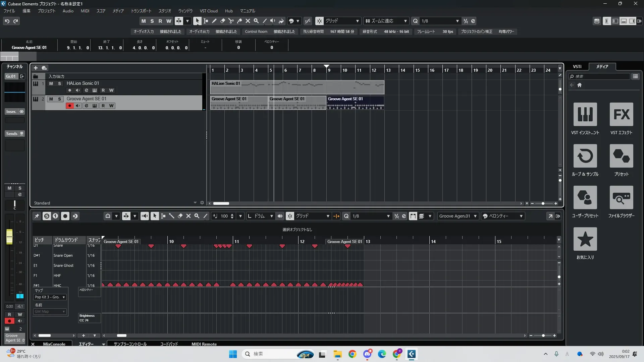Open VST Instruments media tile
Screen dimensions: 644x362
[x=585, y=114]
